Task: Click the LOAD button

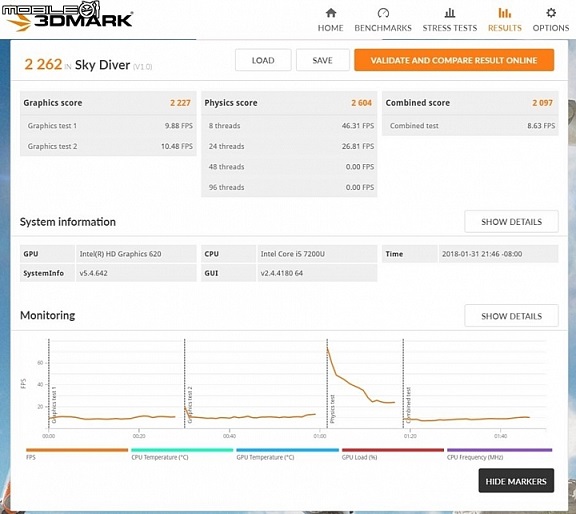Action: click(x=263, y=60)
